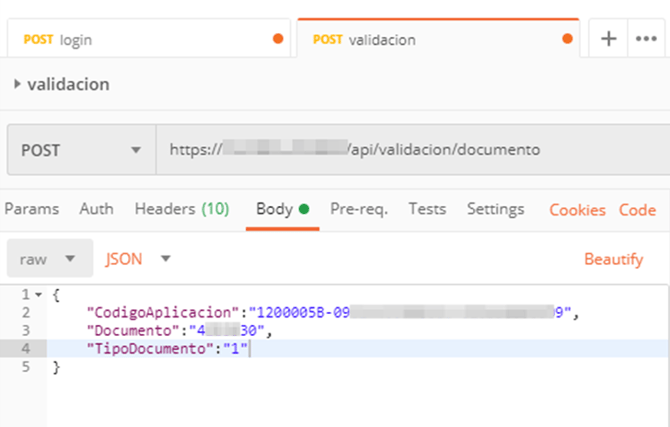Expand the validacion request name details
670x427 pixels.
(x=17, y=85)
